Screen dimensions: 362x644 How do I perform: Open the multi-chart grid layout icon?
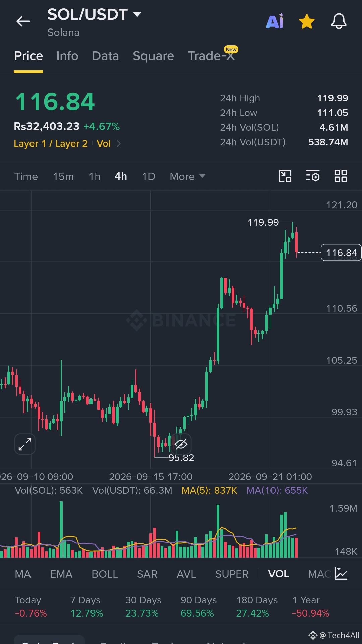pos(341,176)
